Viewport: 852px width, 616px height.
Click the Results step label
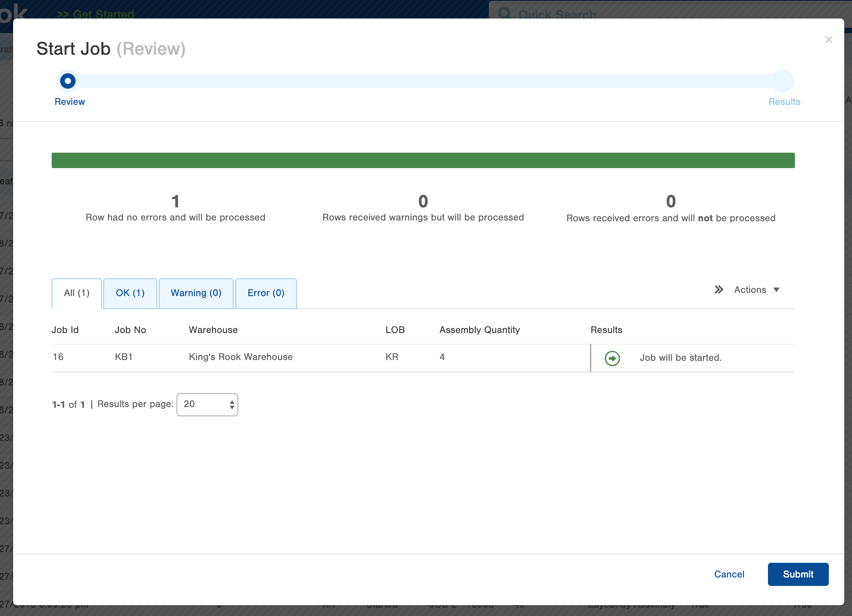(x=784, y=102)
